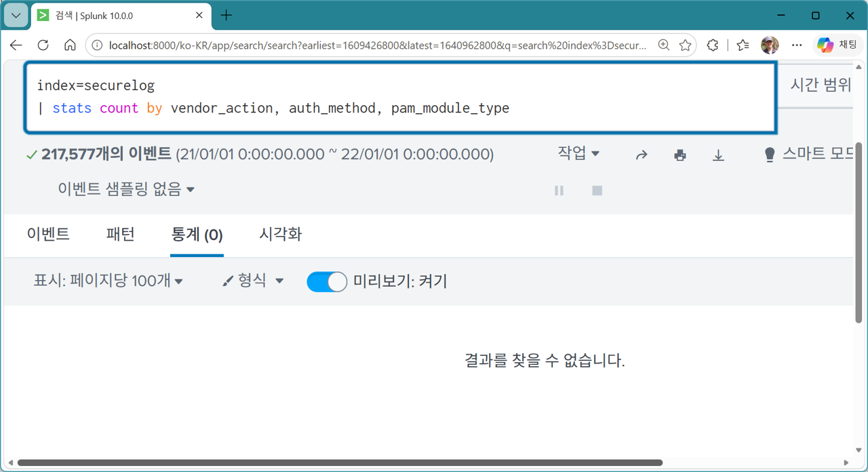Stop the search job
The height and width of the screenshot is (472, 868).
click(x=597, y=191)
